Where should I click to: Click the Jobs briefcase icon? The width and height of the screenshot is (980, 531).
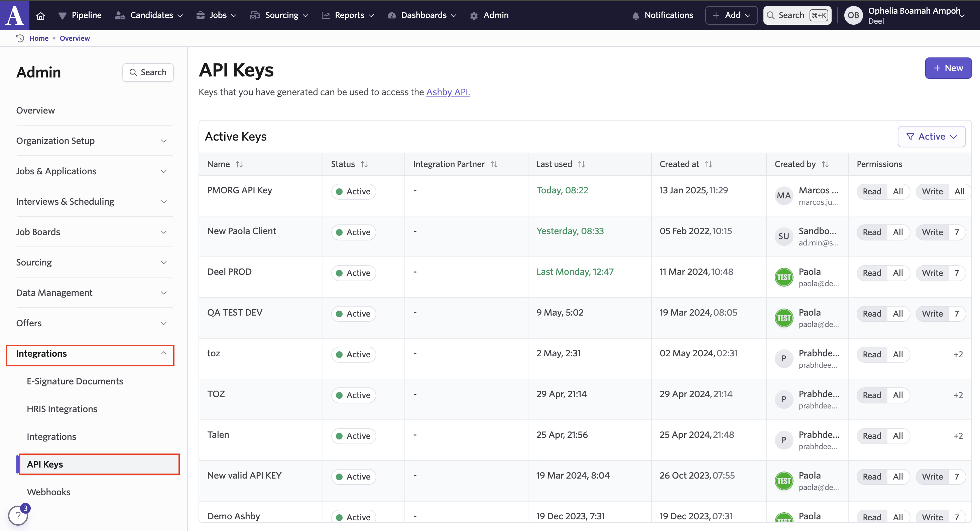tap(201, 16)
